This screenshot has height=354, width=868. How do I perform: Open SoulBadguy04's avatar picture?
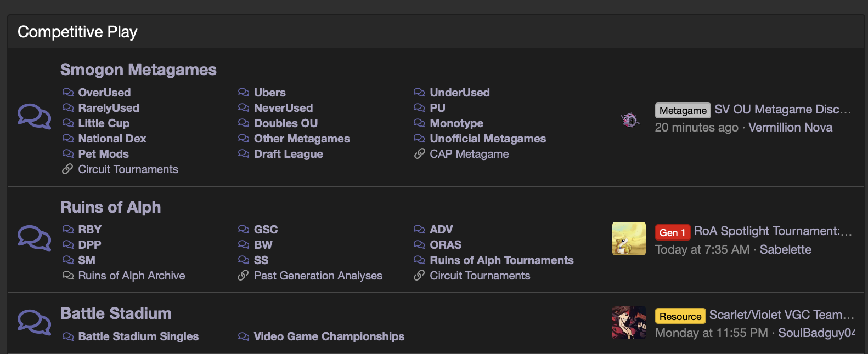tap(629, 323)
